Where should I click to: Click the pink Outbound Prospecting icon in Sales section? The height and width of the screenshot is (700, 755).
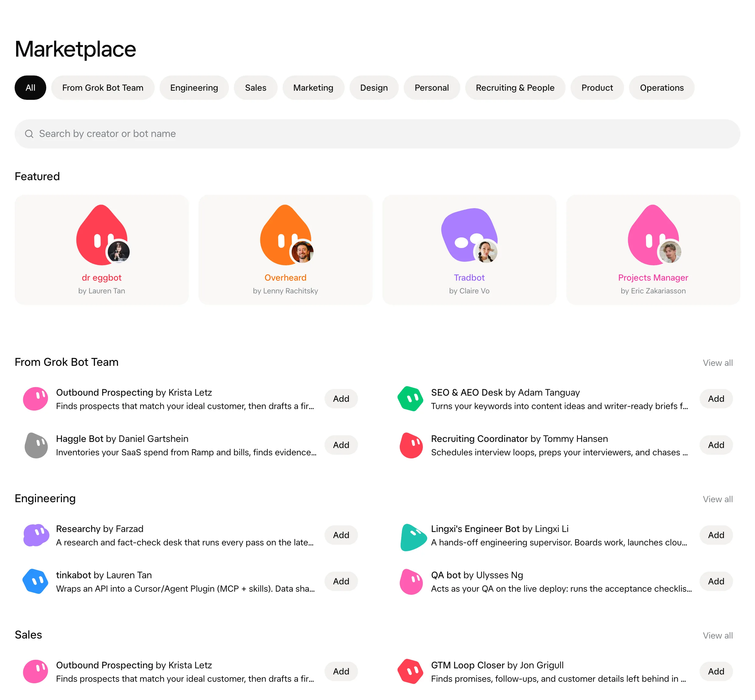point(35,671)
